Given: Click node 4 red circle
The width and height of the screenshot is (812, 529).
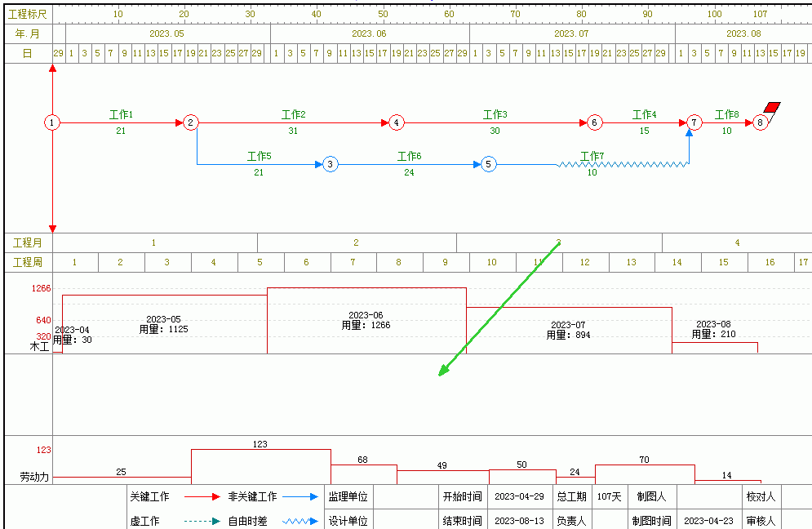Looking at the screenshot, I should [x=396, y=122].
